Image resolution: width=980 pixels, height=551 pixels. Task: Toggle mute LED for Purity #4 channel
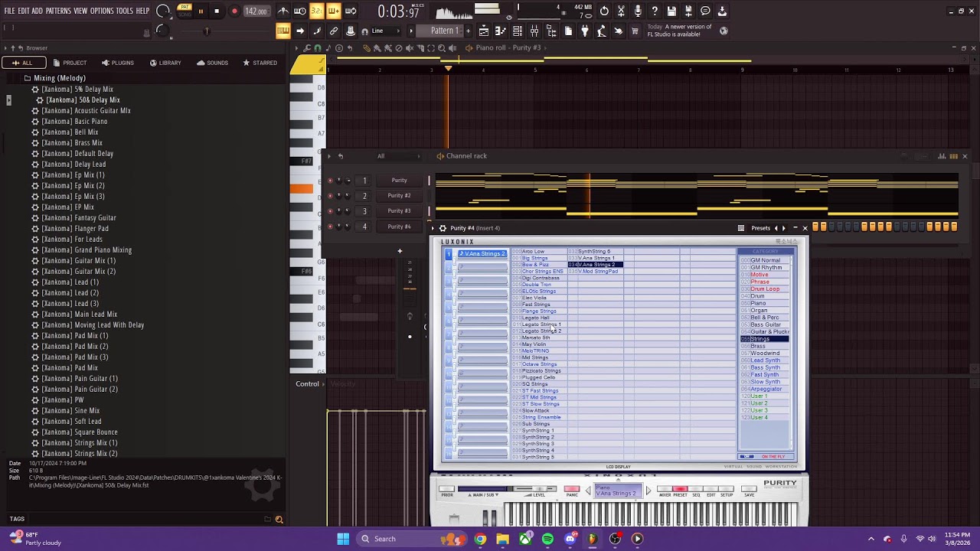331,227
